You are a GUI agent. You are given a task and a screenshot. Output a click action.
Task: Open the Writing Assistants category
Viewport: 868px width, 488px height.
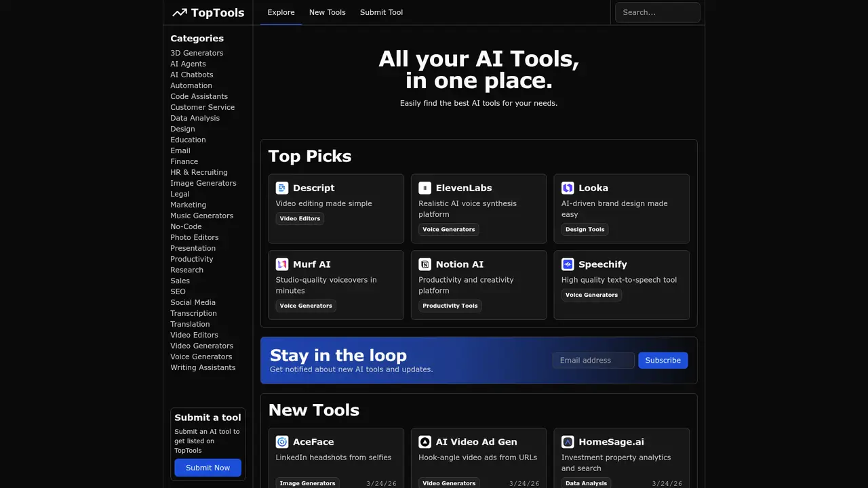[x=203, y=367]
